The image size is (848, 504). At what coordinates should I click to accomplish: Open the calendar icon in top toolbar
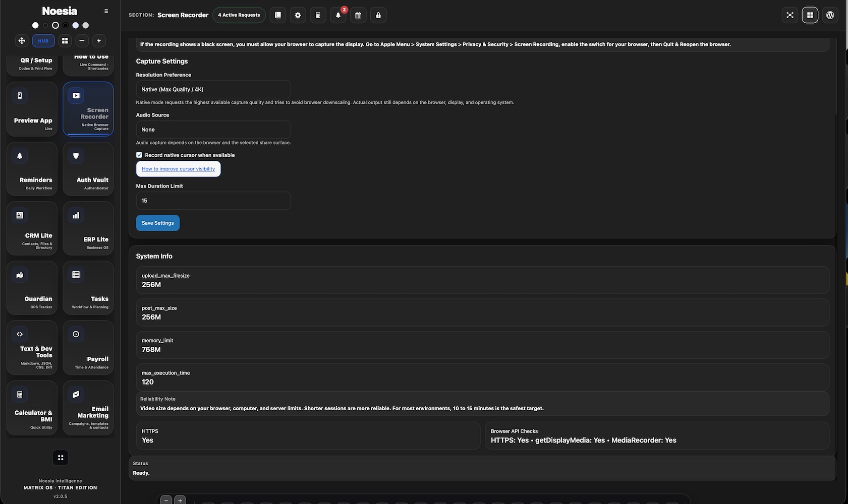pos(358,15)
